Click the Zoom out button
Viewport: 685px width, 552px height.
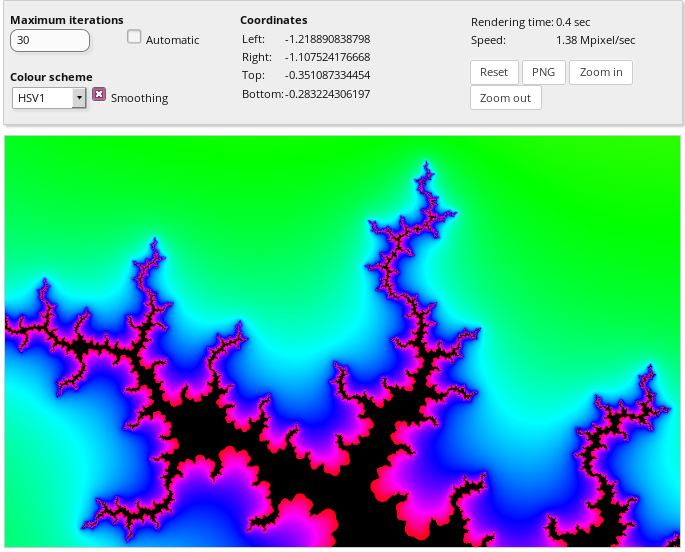[505, 98]
